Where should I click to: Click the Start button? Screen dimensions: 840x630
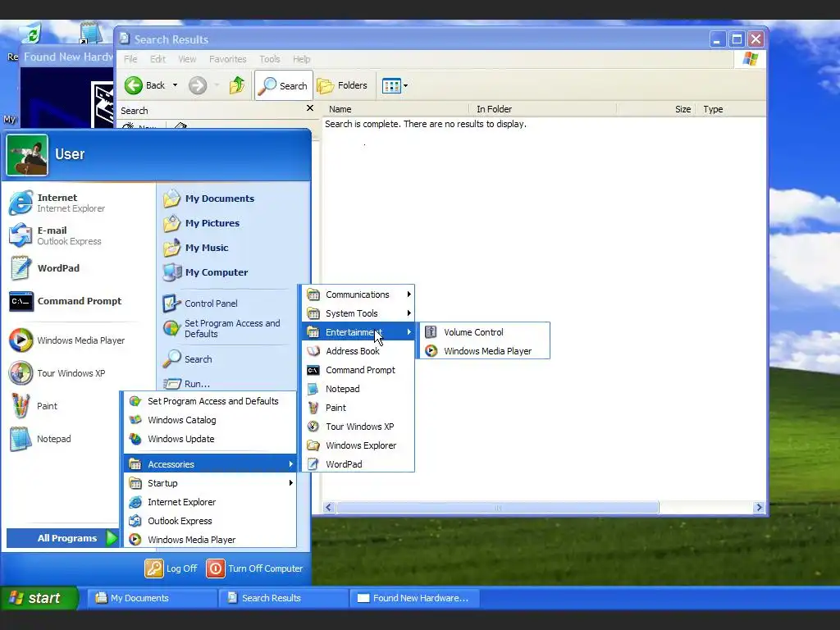pos(39,598)
